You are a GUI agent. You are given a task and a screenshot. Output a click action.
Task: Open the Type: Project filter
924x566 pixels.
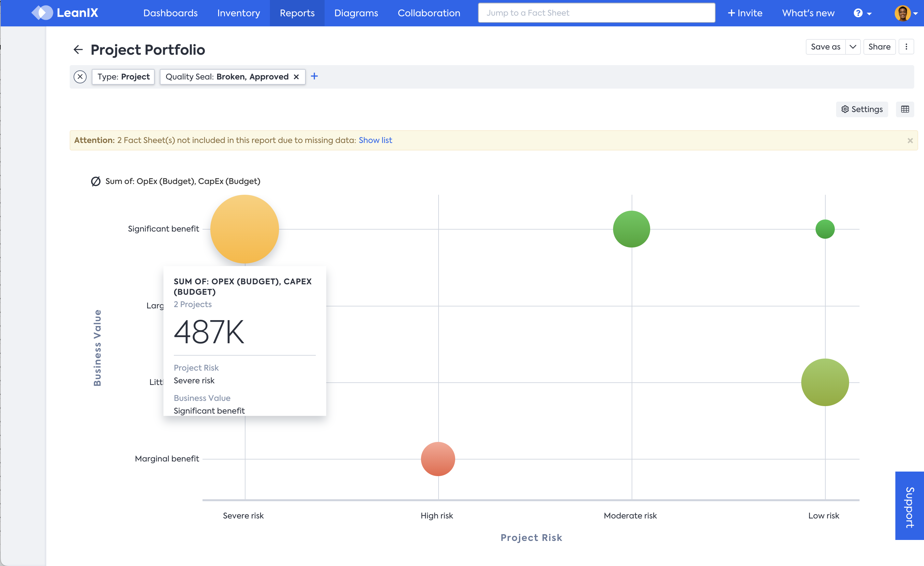123,77
